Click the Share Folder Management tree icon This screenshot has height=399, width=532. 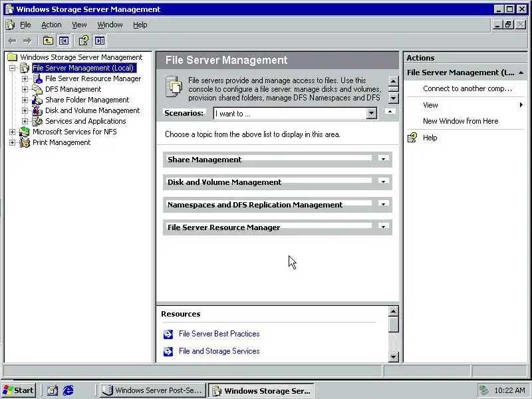[37, 100]
